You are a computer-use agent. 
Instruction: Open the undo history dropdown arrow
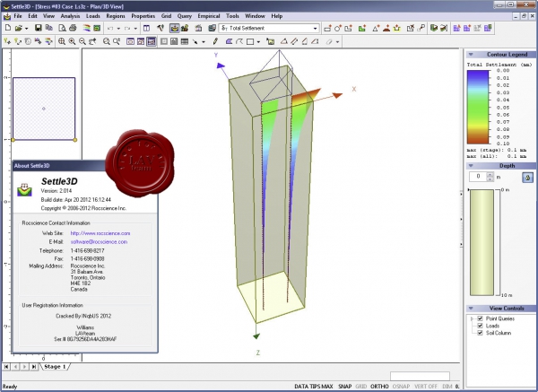(x=118, y=29)
